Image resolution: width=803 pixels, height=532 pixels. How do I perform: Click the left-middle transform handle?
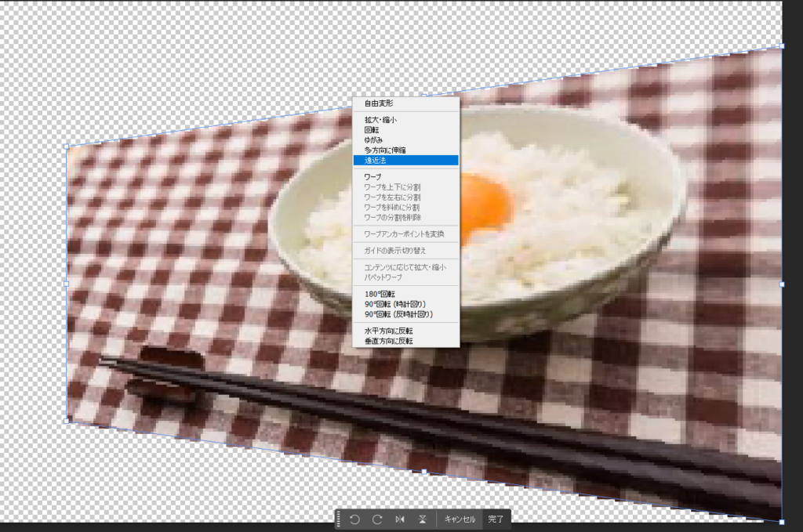tap(67, 284)
